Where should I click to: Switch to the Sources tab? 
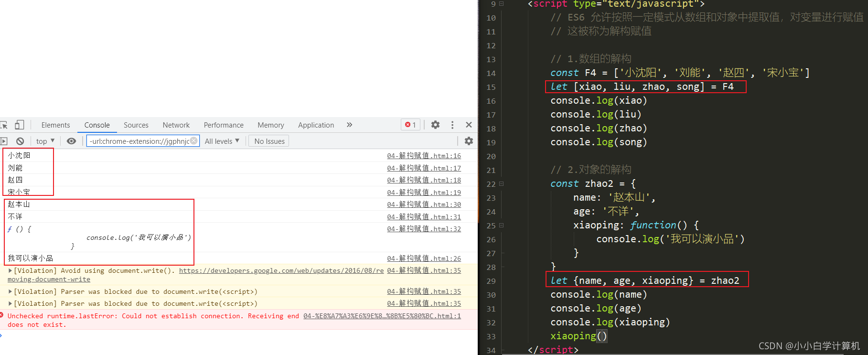click(x=136, y=125)
